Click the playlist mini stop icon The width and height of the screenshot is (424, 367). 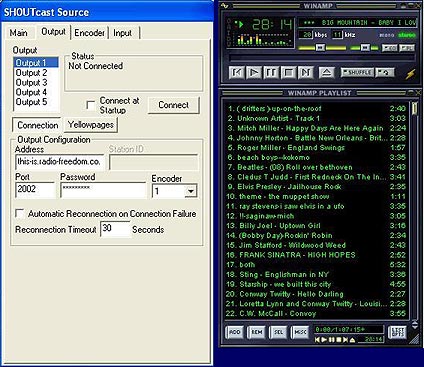click(338, 340)
